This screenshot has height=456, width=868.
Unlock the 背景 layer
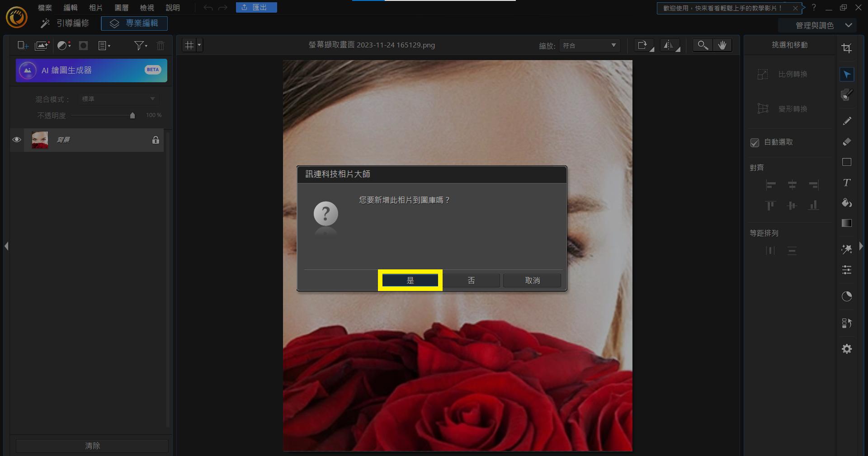coord(156,141)
